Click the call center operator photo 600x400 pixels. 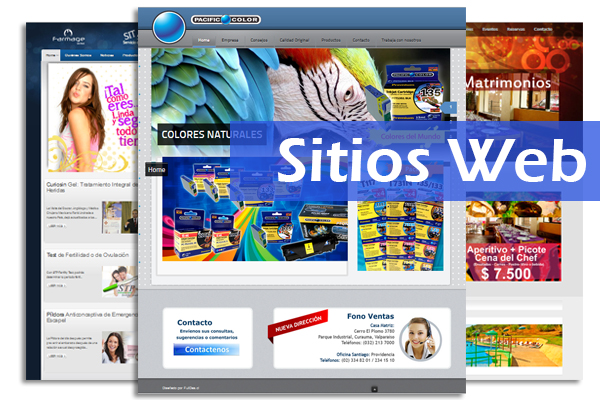(421, 339)
